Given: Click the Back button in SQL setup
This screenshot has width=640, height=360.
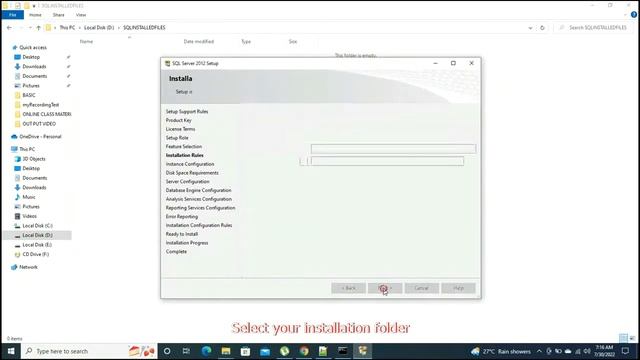Looking at the screenshot, I should tap(348, 288).
